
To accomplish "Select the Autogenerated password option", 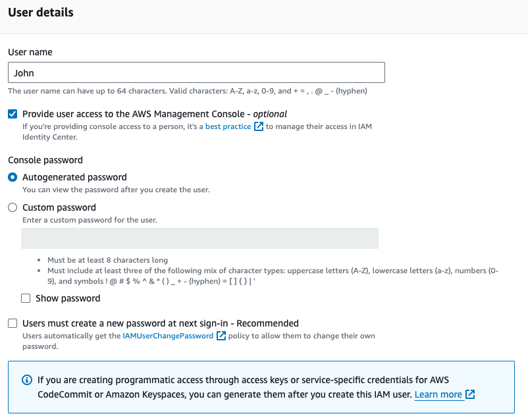I will point(13,177).
